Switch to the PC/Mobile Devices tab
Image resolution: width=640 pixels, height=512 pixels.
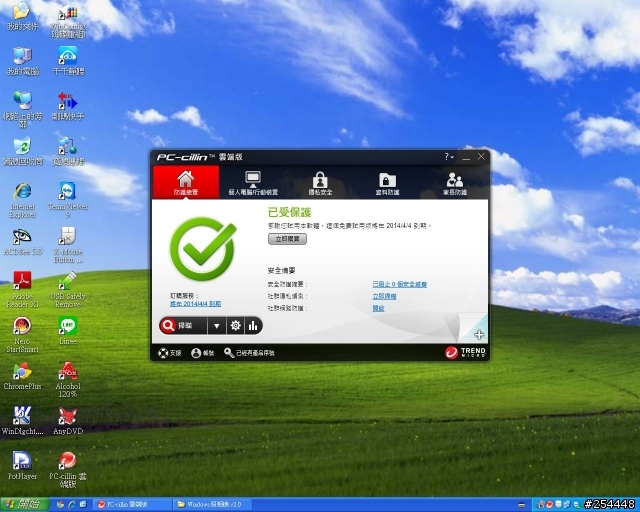253,183
